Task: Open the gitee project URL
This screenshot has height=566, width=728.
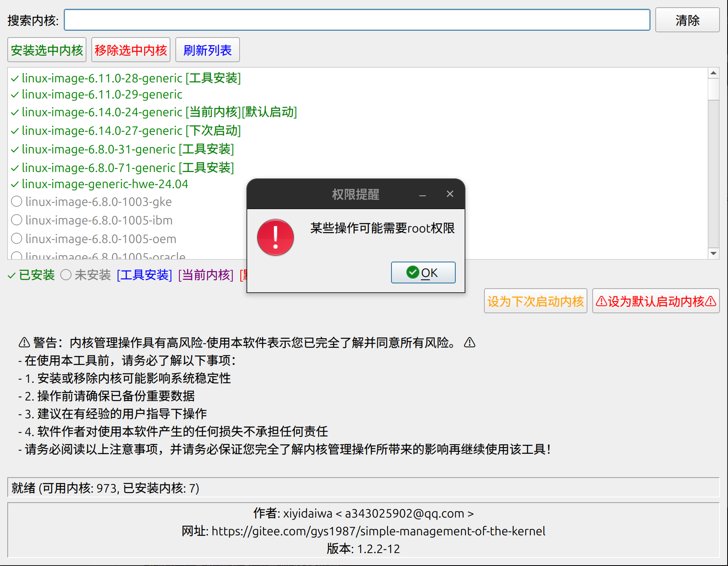Action: 379,531
